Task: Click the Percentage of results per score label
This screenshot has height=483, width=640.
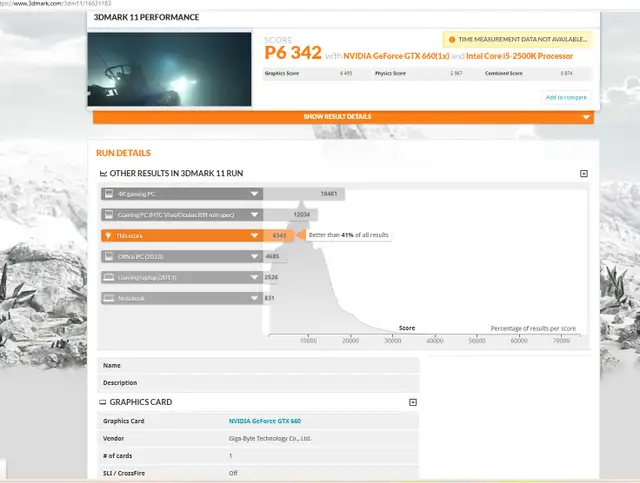Action: pyautogui.click(x=533, y=329)
